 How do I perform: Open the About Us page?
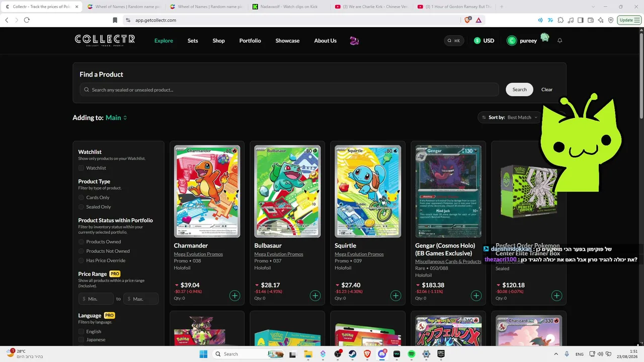point(325,41)
